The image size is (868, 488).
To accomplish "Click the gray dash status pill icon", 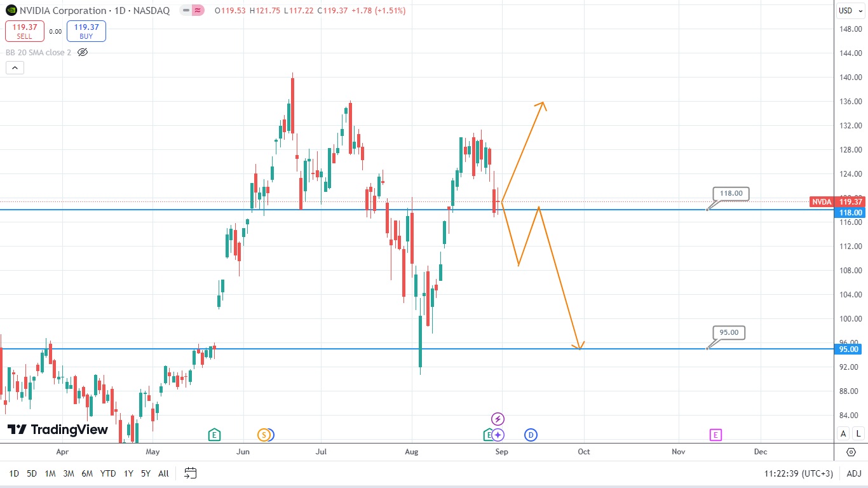I will tap(186, 11).
